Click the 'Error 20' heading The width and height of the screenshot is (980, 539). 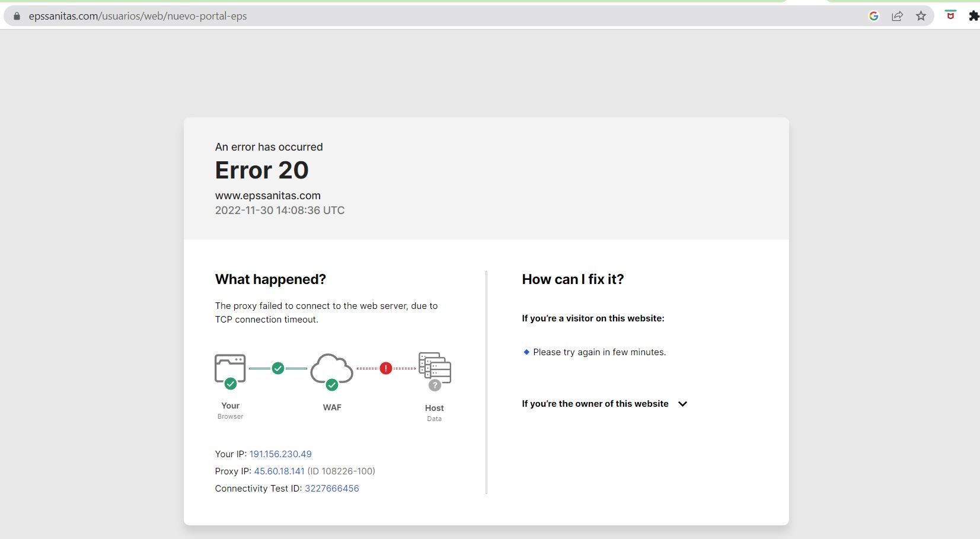coord(262,171)
